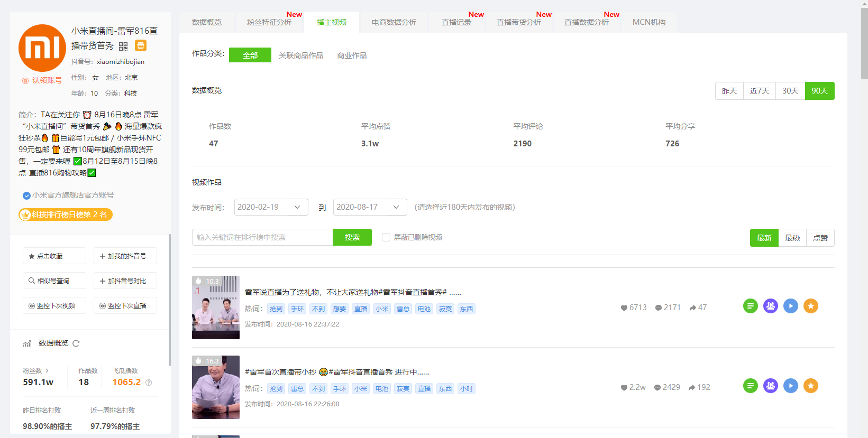
Task: Sort videos by 最新
Action: click(764, 238)
